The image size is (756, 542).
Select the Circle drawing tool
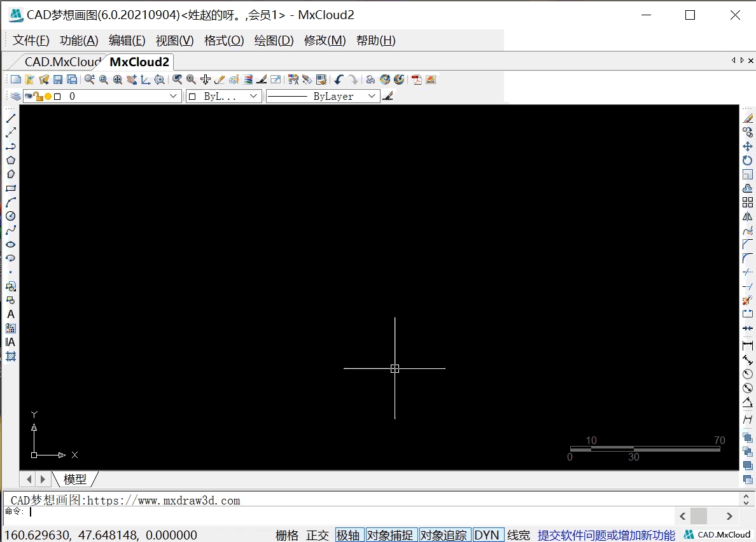coord(11,216)
